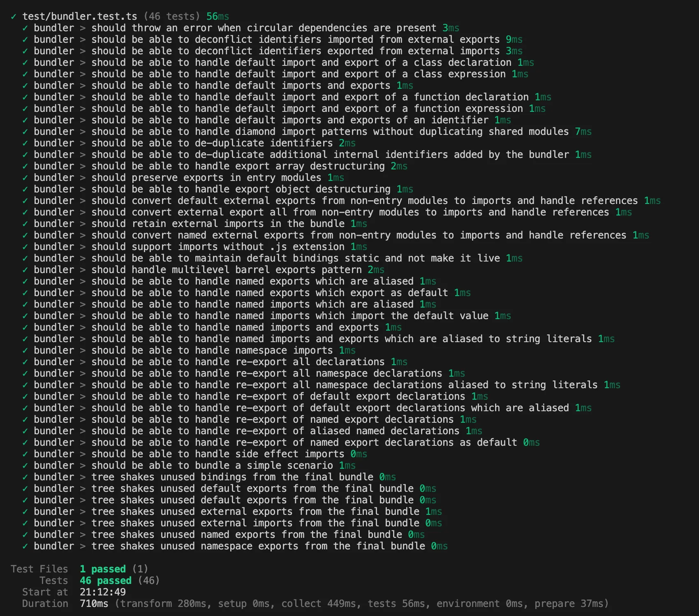Image resolution: width=699 pixels, height=616 pixels.
Task: Click 'should be able to bundle a simple scenario'
Action: coord(189,465)
